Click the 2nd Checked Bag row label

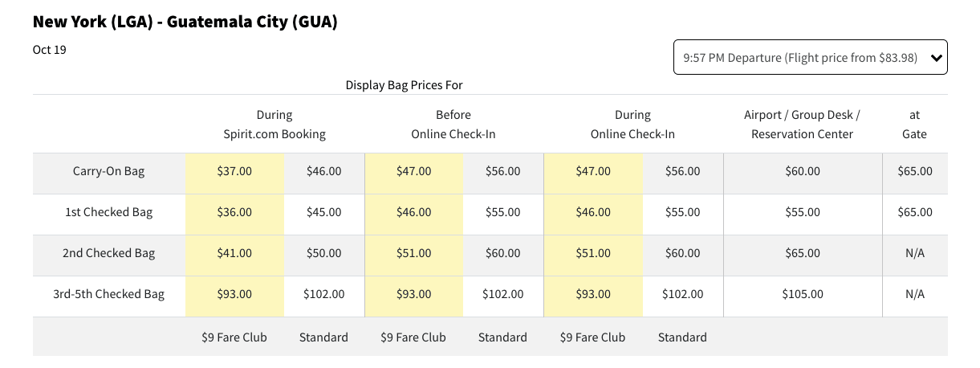pyautogui.click(x=108, y=253)
